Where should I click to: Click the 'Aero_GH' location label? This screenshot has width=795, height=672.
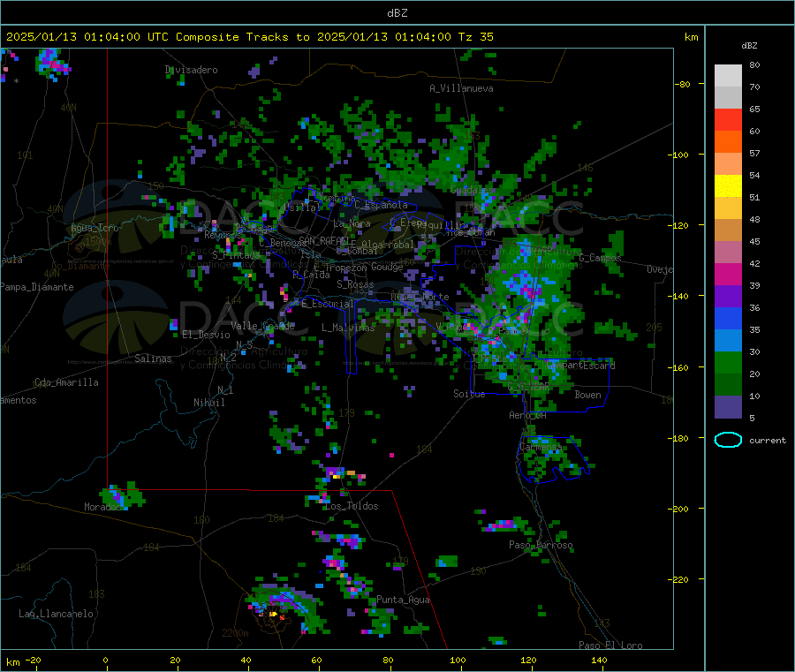(527, 415)
